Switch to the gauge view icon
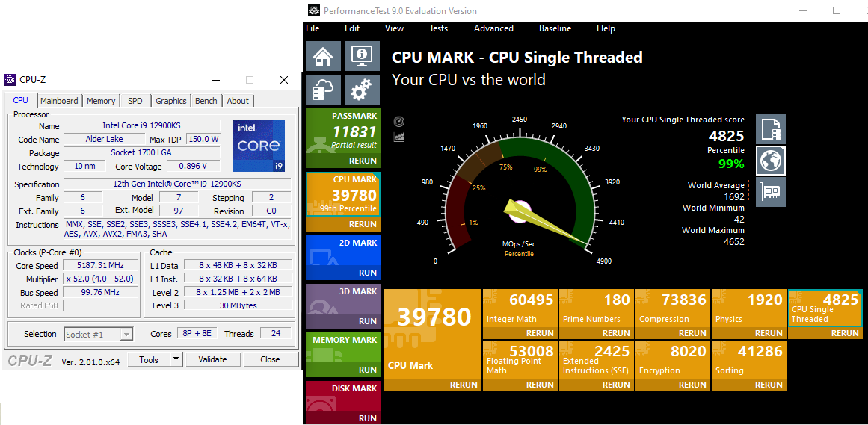 399,122
